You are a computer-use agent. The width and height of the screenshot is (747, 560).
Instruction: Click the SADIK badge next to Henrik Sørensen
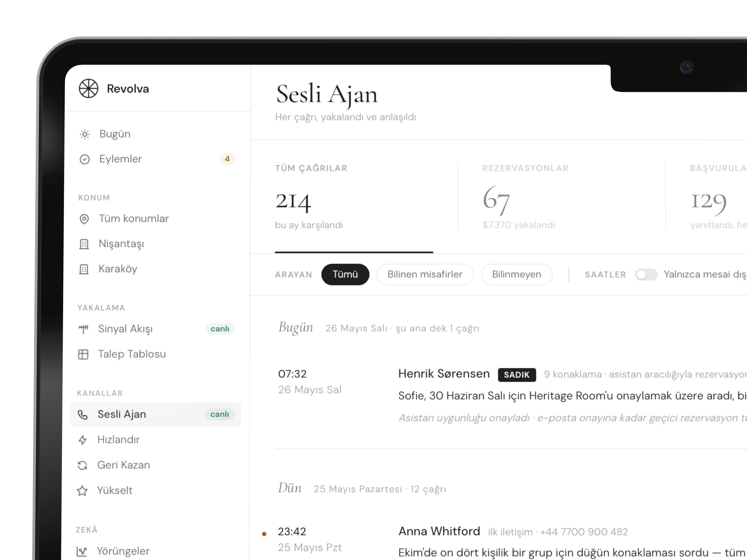[x=517, y=375]
